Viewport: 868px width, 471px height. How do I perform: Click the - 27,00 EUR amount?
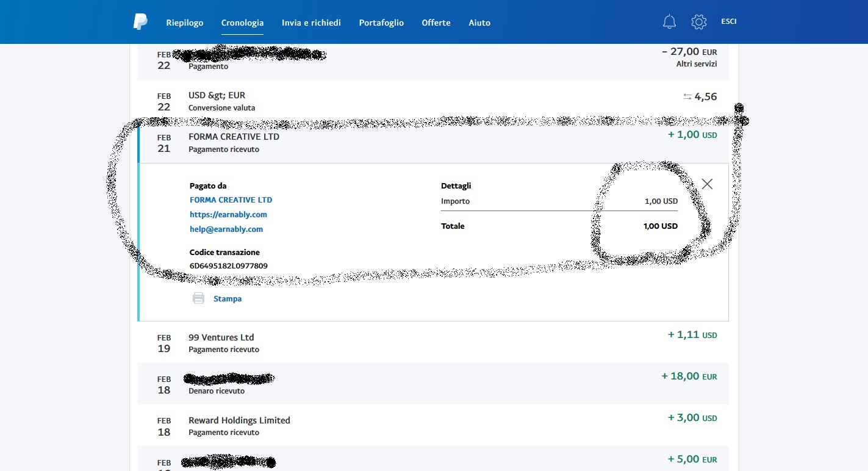[689, 52]
